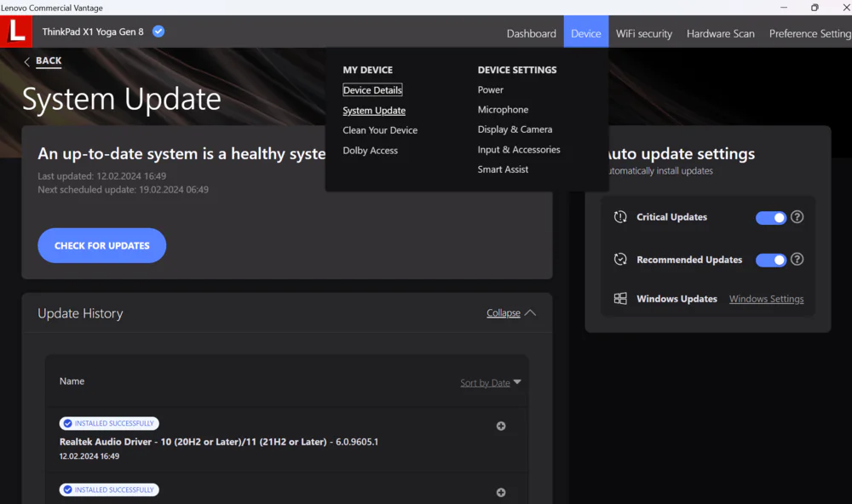852x504 pixels.
Task: Click the Critical Updates help question icon
Action: pyautogui.click(x=797, y=217)
